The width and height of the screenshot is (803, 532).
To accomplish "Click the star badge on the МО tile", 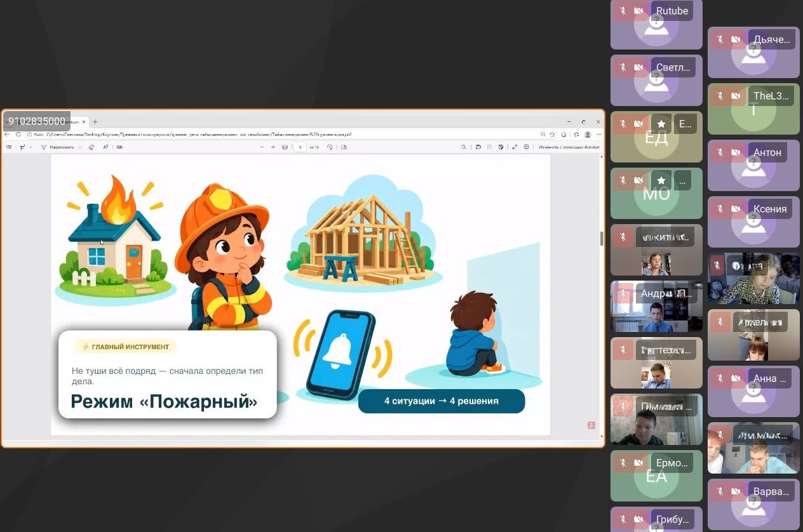I will [661, 181].
